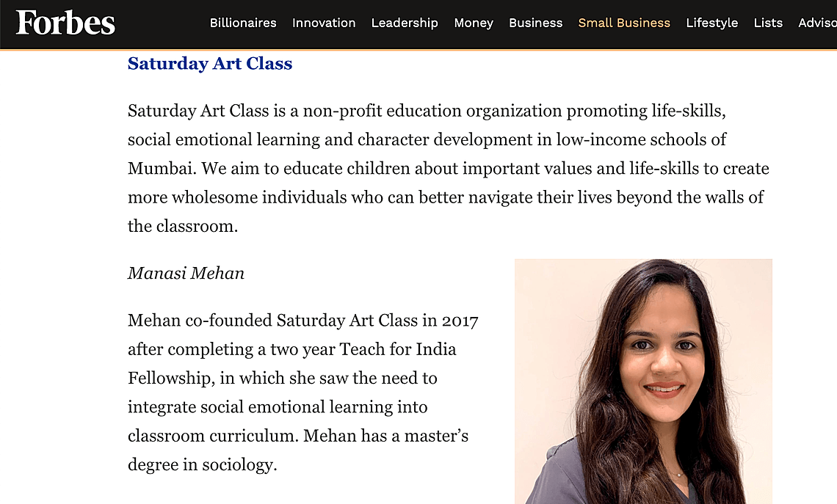Go to the Innovation section
Screen dimensions: 837x504
pos(324,23)
